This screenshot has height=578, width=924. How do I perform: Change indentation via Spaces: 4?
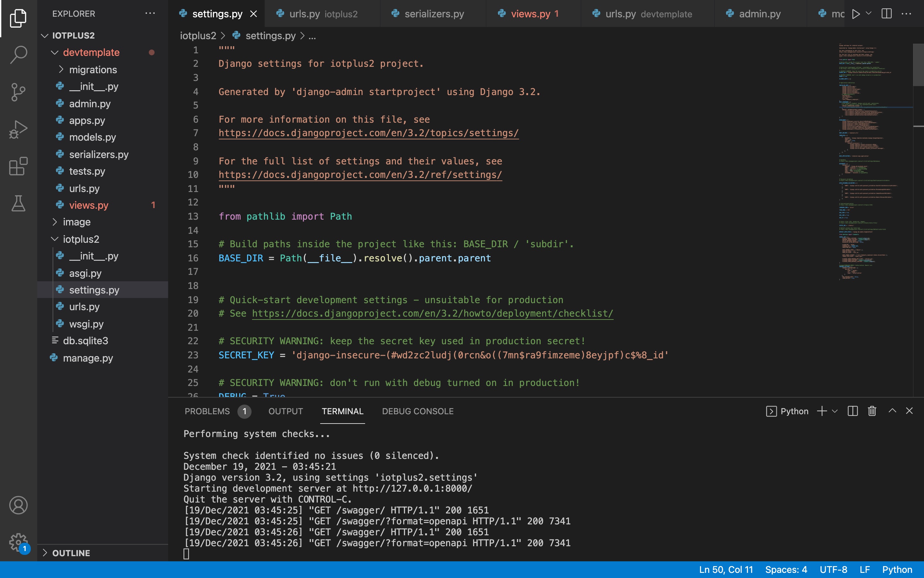click(786, 570)
